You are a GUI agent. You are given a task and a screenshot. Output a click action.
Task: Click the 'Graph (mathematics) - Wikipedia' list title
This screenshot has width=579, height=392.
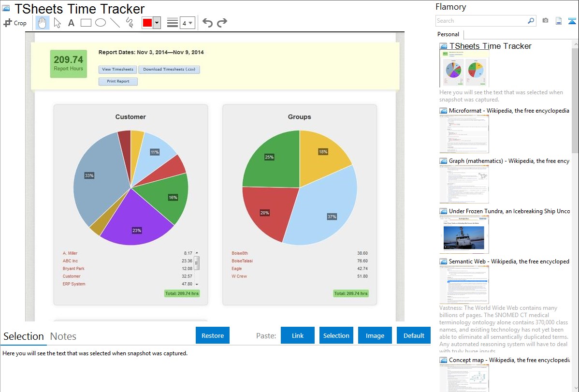[509, 161]
